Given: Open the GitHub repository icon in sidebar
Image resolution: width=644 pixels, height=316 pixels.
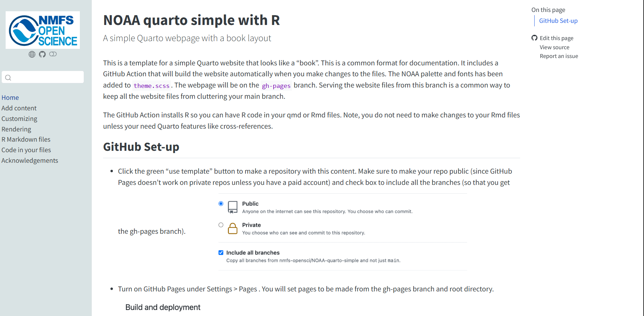Looking at the screenshot, I should pos(42,54).
